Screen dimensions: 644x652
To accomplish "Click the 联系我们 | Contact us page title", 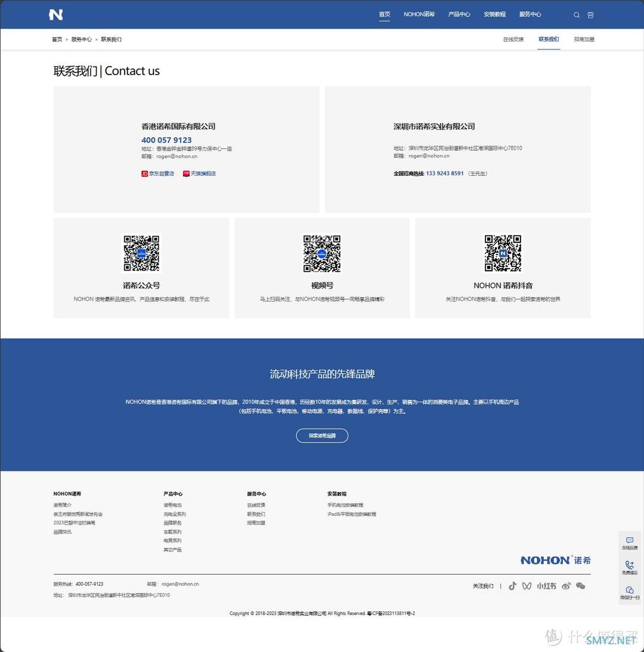I will click(107, 71).
